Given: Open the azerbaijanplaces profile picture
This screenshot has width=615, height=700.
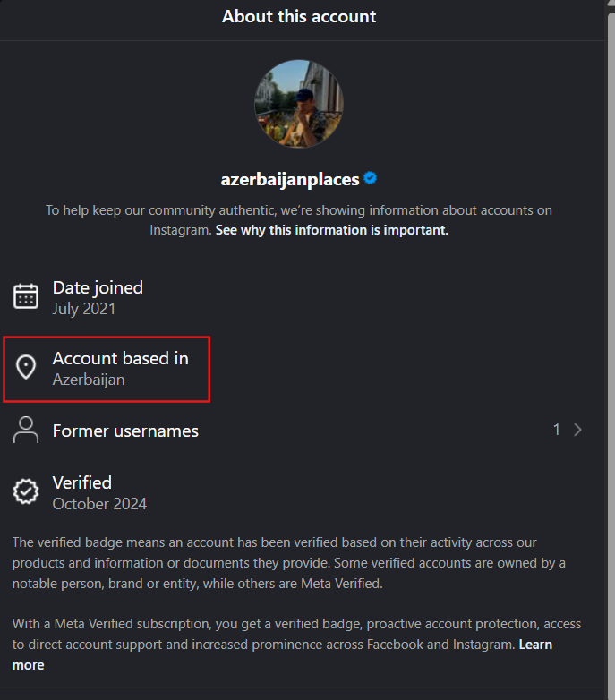Looking at the screenshot, I should 299,104.
